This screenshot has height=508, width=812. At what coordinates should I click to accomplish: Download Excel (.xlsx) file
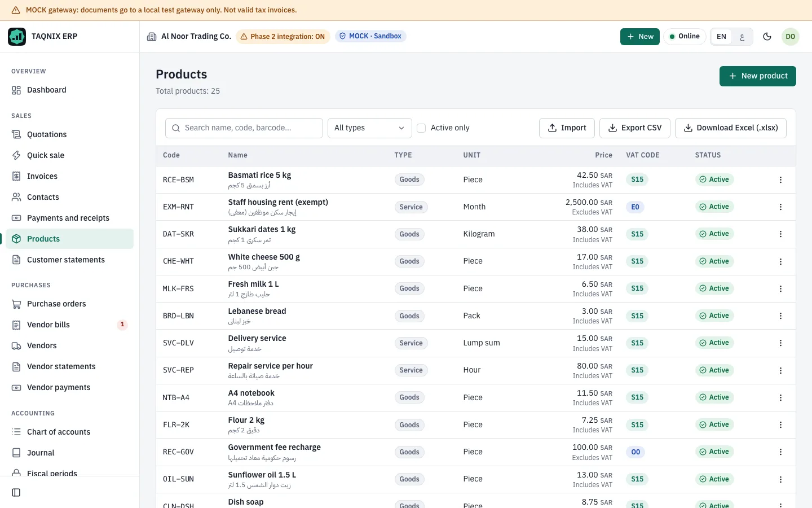click(730, 128)
